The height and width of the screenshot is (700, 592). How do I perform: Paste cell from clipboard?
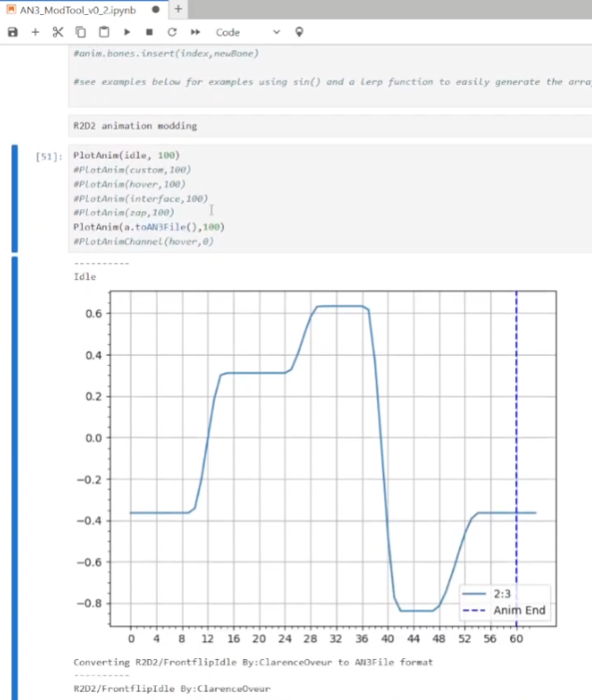tap(104, 32)
